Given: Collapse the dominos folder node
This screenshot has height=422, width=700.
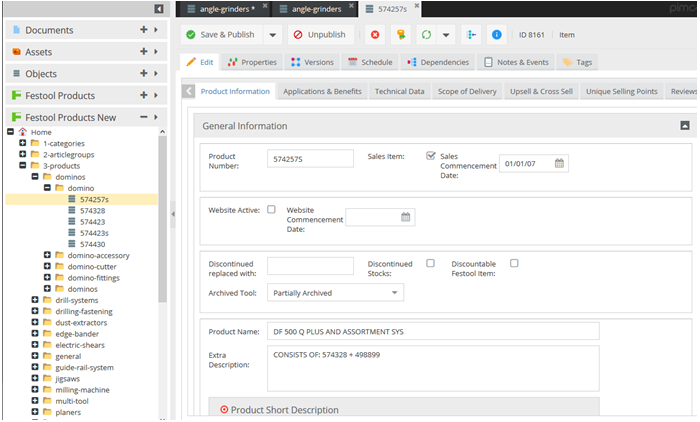Looking at the screenshot, I should coord(35,176).
